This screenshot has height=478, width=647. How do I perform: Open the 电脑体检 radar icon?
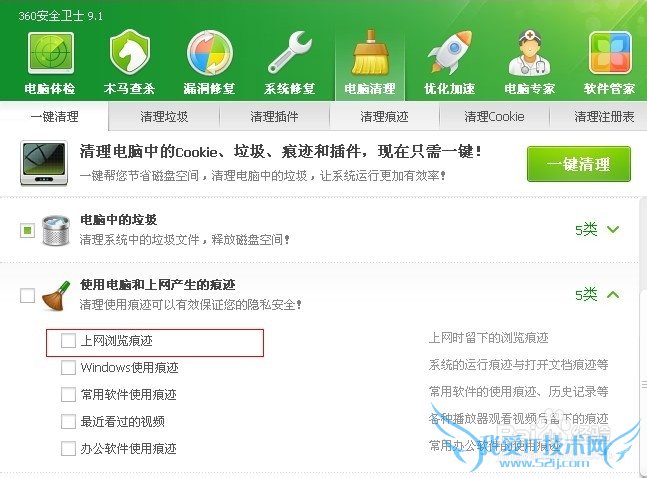point(50,54)
